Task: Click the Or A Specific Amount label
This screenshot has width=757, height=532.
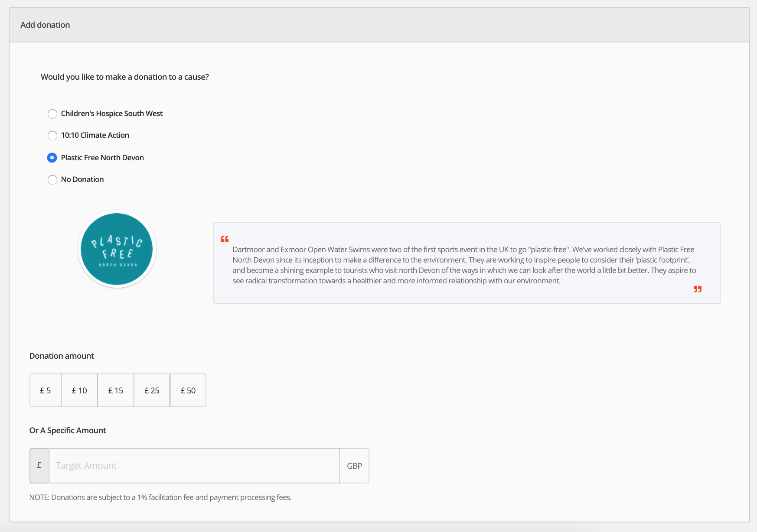Action: [68, 430]
